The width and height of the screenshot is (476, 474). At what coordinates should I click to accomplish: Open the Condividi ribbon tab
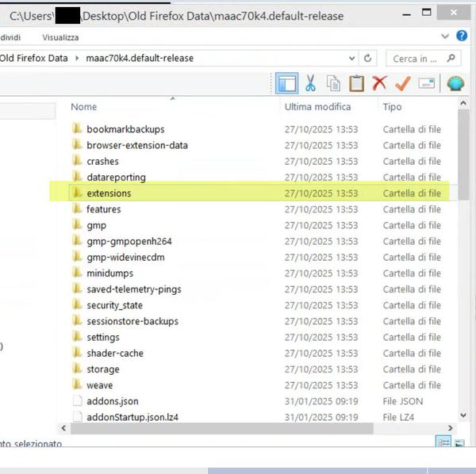click(x=10, y=37)
